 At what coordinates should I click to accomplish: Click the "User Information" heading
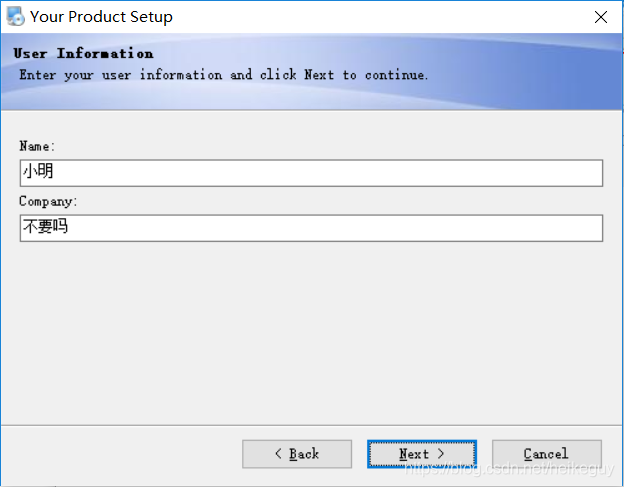[x=83, y=53]
